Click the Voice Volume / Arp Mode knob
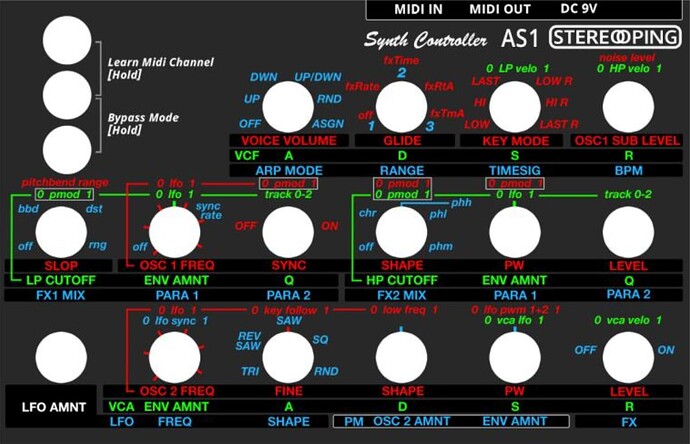This screenshot has height=444, width=690. pyautogui.click(x=288, y=107)
